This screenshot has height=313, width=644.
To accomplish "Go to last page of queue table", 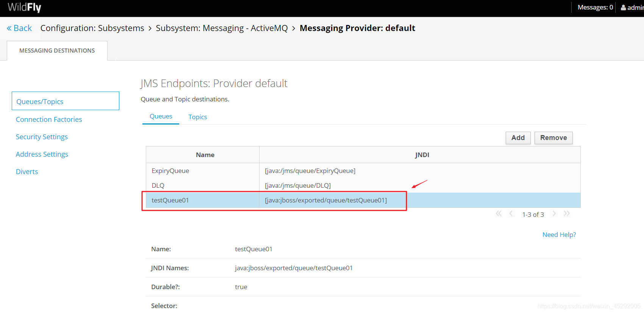I will (x=567, y=214).
